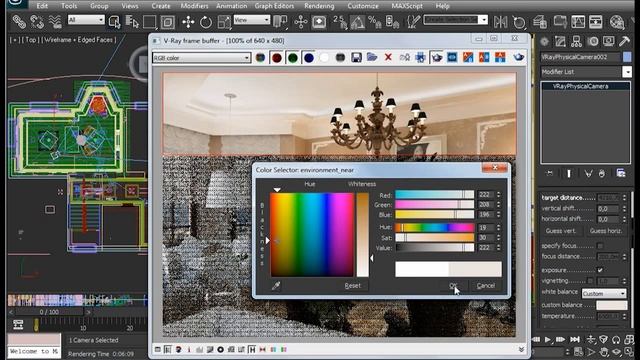The height and width of the screenshot is (360, 640).
Task: Click the Red channel slider
Action: [x=434, y=195]
